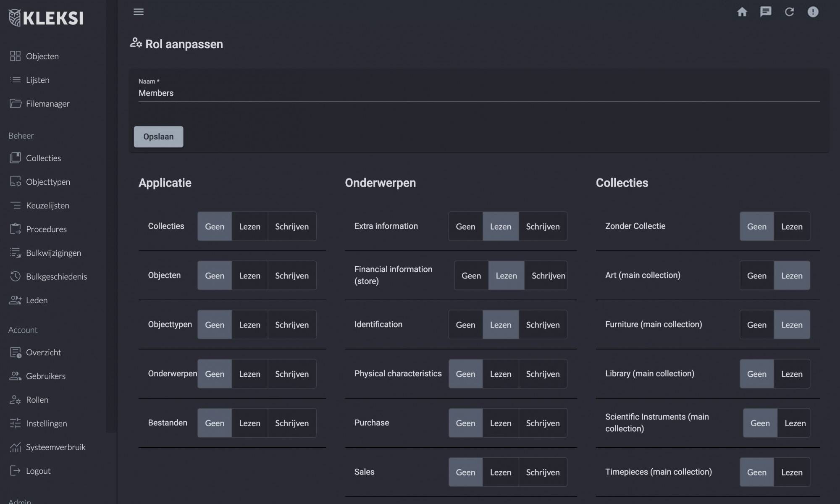Open the chat messages icon

(x=766, y=12)
